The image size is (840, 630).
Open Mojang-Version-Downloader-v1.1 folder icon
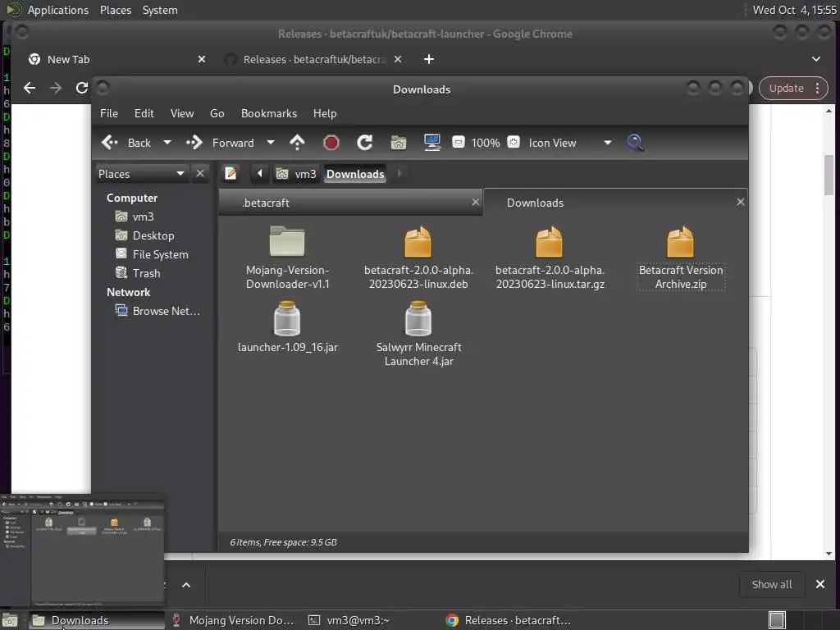(x=287, y=241)
